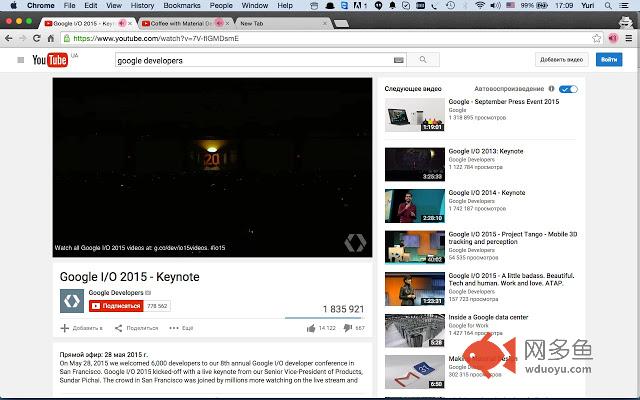Open the Google I/O 2013 Keynote thumbnail
The height and width of the screenshot is (400, 640).
tap(415, 164)
